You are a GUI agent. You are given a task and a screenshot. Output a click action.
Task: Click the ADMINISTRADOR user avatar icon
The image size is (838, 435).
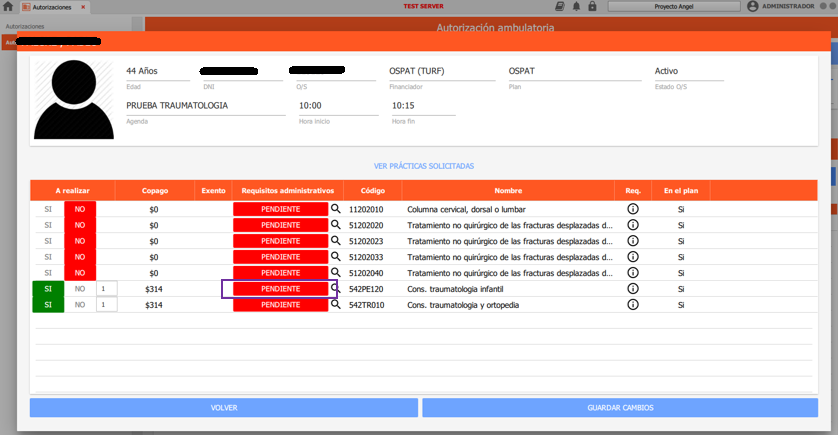click(753, 6)
